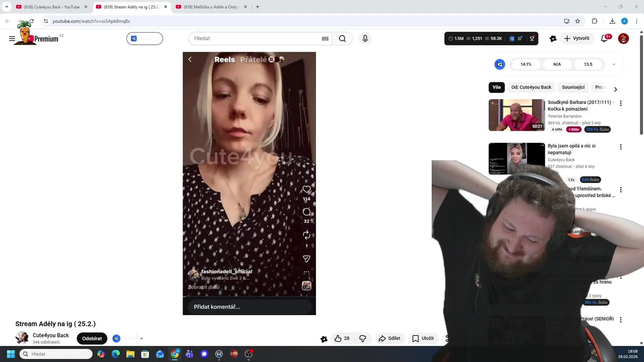This screenshot has width=644, height=362.
Task: Open Chrome tab search dropdown
Action: pyautogui.click(x=7, y=7)
